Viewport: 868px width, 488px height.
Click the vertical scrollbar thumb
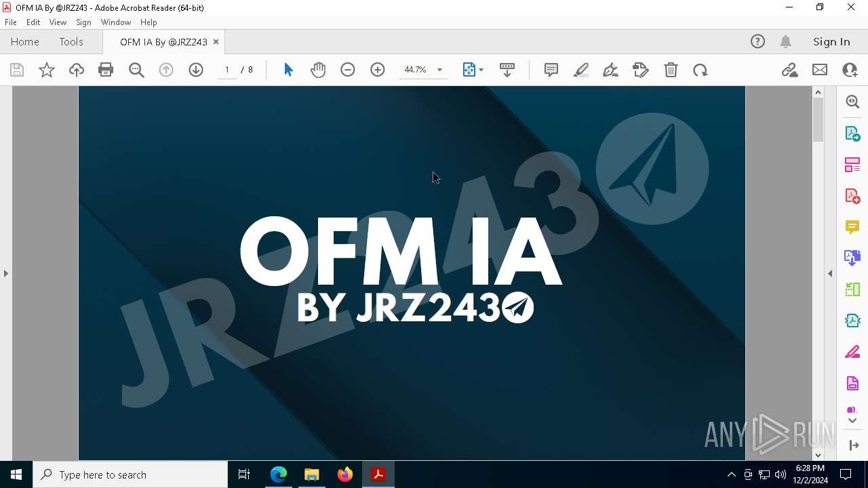tap(818, 119)
